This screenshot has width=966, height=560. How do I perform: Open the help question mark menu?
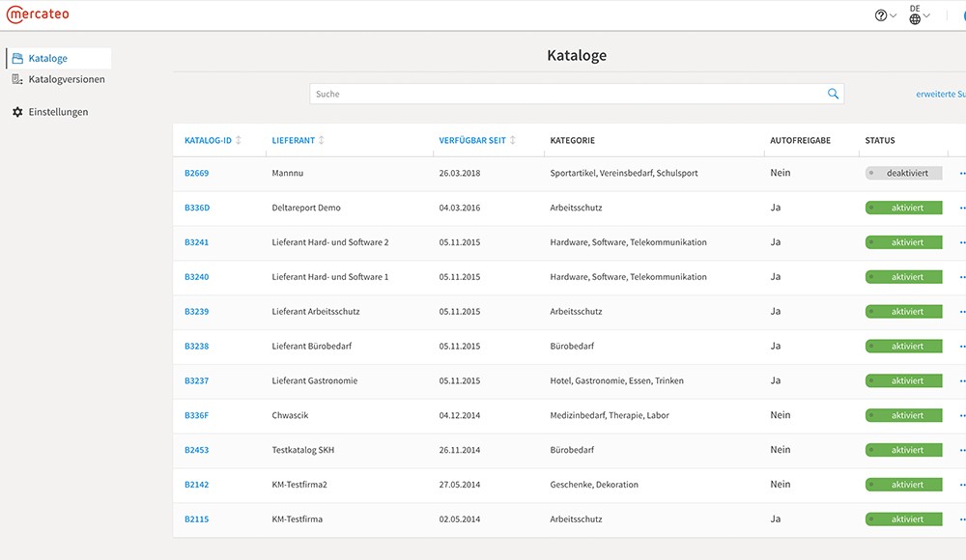click(885, 15)
